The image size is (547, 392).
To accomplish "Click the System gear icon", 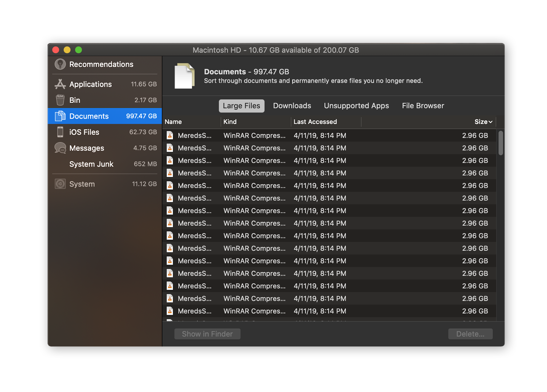I will coord(60,184).
